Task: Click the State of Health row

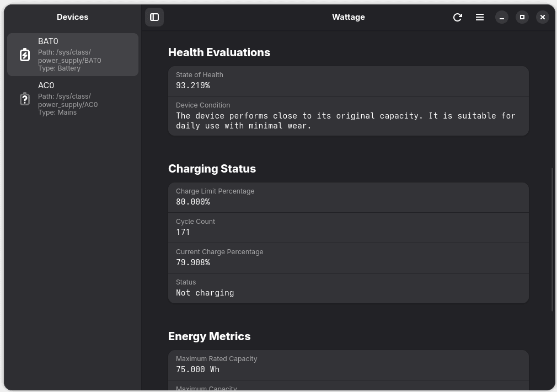Action: click(x=348, y=81)
